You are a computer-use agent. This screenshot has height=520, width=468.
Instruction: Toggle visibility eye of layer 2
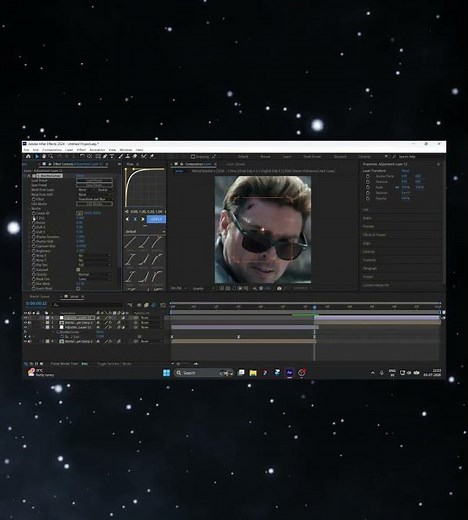tap(25, 323)
